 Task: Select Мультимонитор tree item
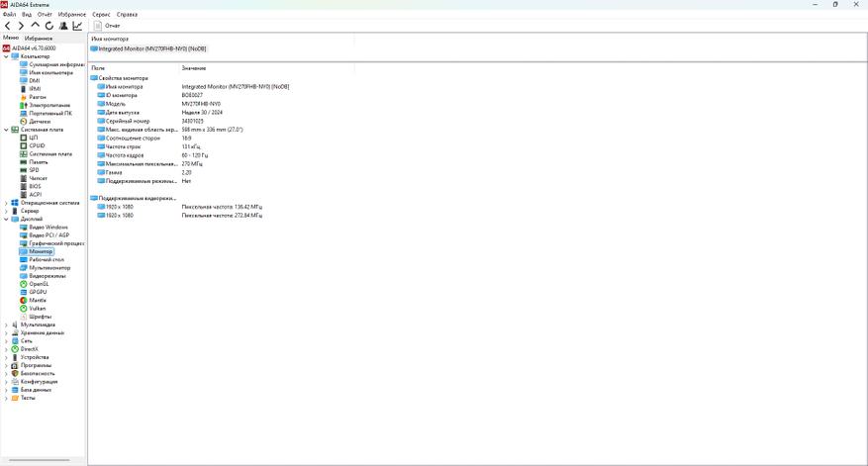[49, 268]
